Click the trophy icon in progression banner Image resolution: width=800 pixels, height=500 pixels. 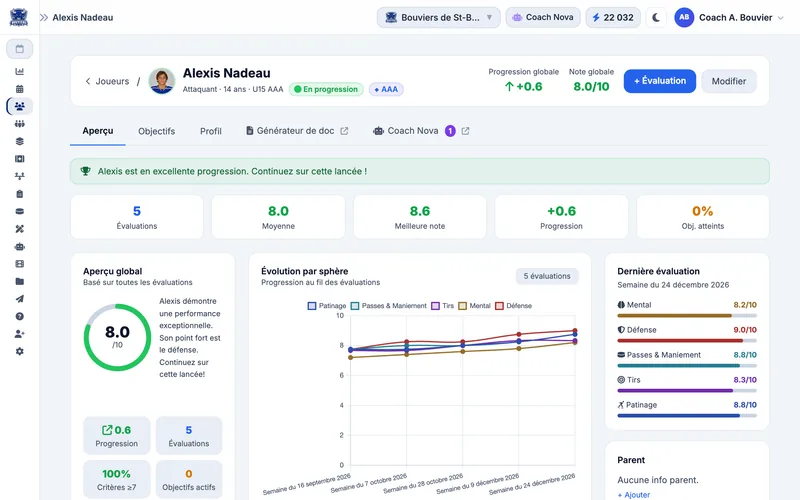pos(86,171)
